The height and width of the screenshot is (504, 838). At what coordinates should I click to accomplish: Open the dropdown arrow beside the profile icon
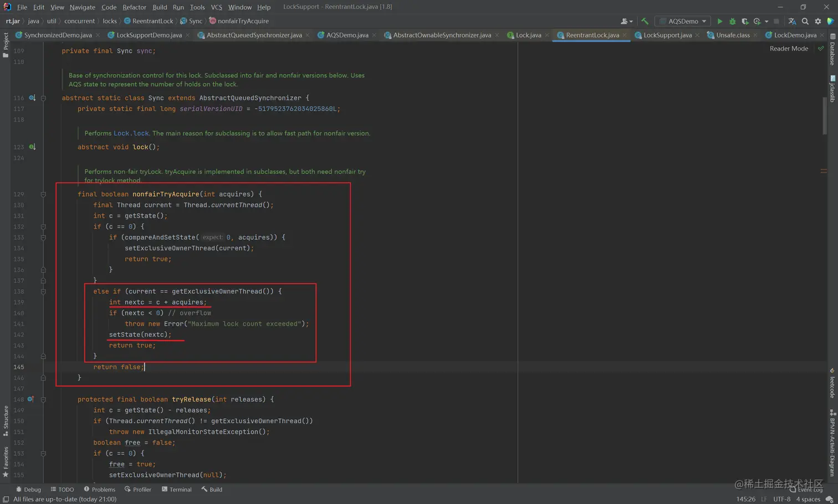pyautogui.click(x=767, y=22)
